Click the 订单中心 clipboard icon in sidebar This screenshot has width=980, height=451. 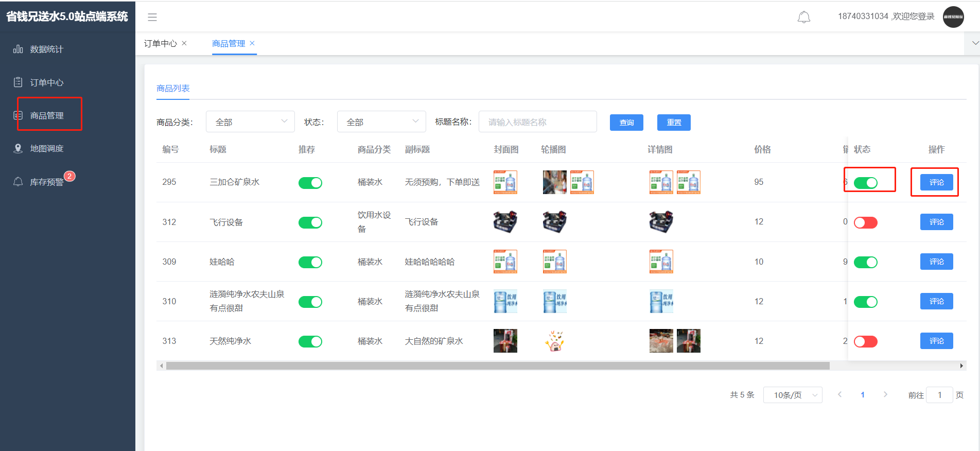(18, 82)
